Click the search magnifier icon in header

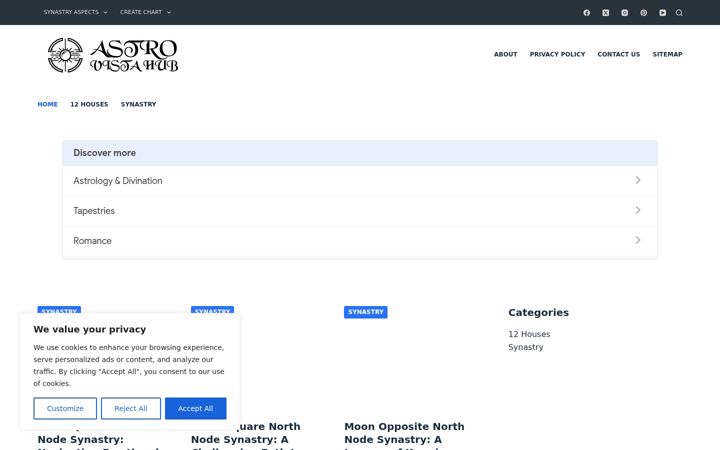[679, 12]
